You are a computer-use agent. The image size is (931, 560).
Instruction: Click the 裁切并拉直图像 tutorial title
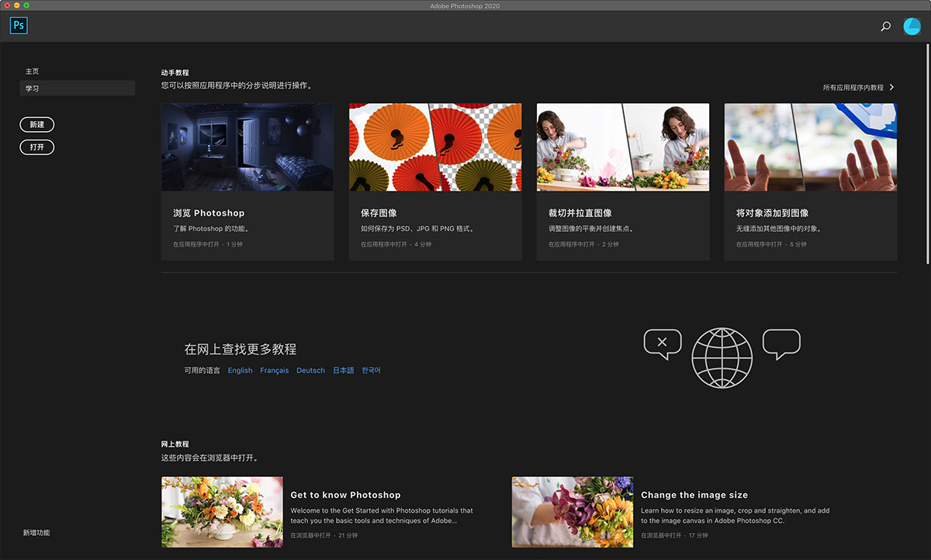(x=580, y=213)
